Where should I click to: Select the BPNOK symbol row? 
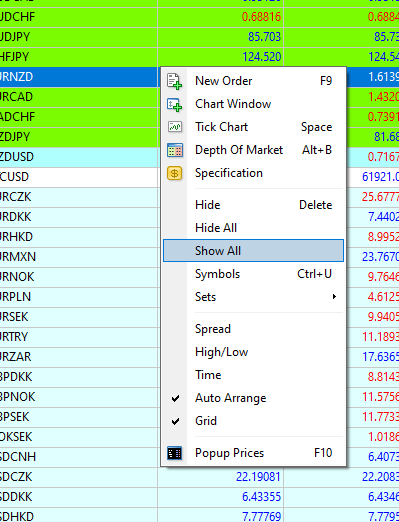[80, 397]
